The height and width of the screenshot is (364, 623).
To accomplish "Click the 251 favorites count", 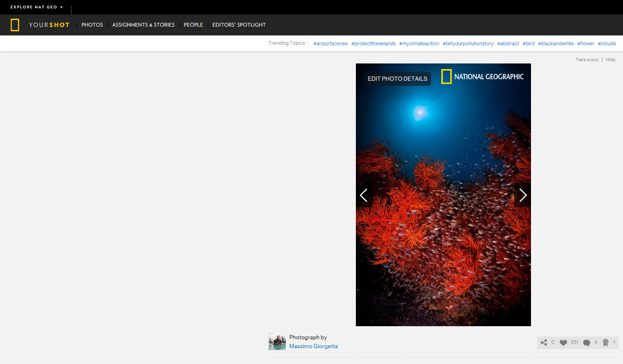I will pos(574,343).
